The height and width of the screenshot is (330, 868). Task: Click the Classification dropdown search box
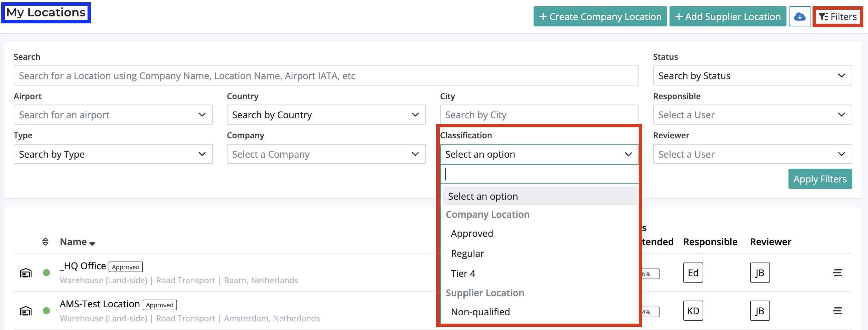(539, 174)
